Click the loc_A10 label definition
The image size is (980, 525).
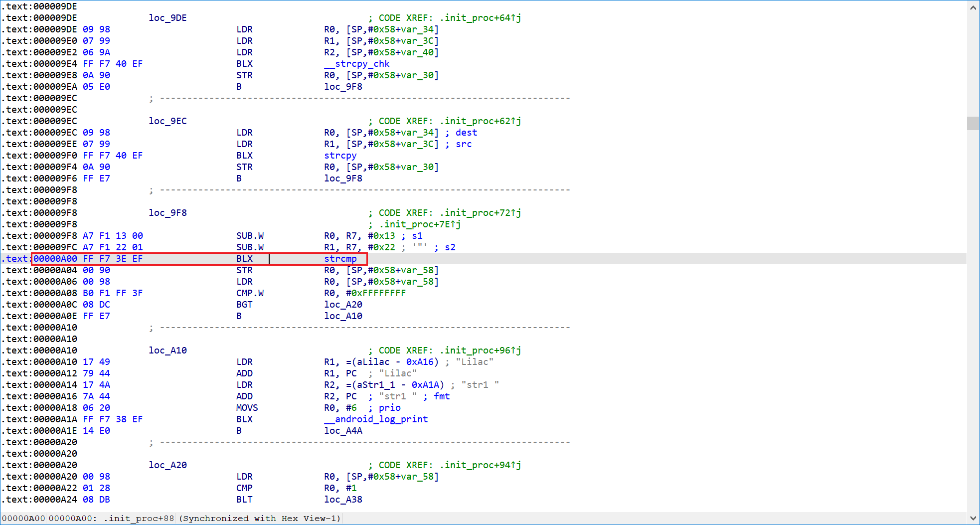click(x=167, y=350)
